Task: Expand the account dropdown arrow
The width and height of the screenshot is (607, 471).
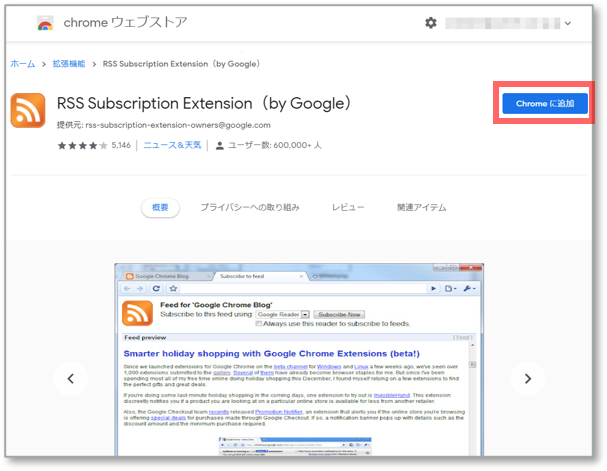Action: point(568,23)
